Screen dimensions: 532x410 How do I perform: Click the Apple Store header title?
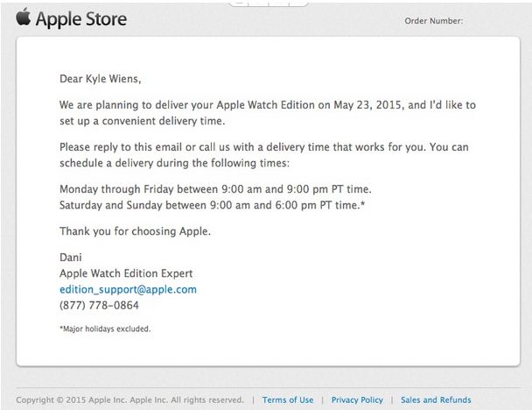(81, 19)
